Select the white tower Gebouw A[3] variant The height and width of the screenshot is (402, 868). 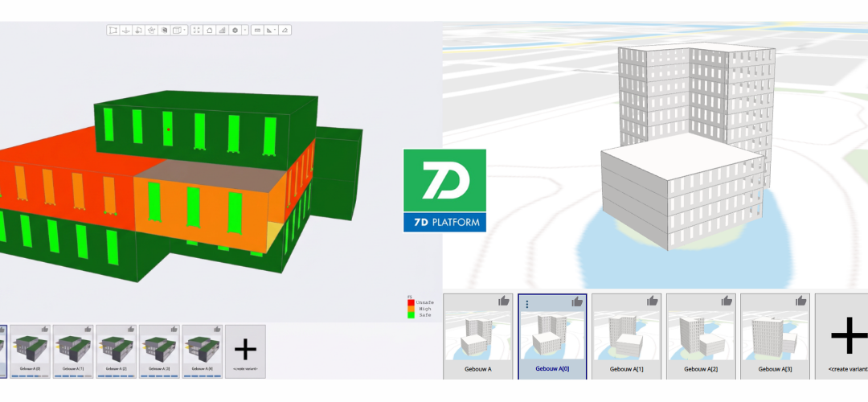tap(775, 336)
